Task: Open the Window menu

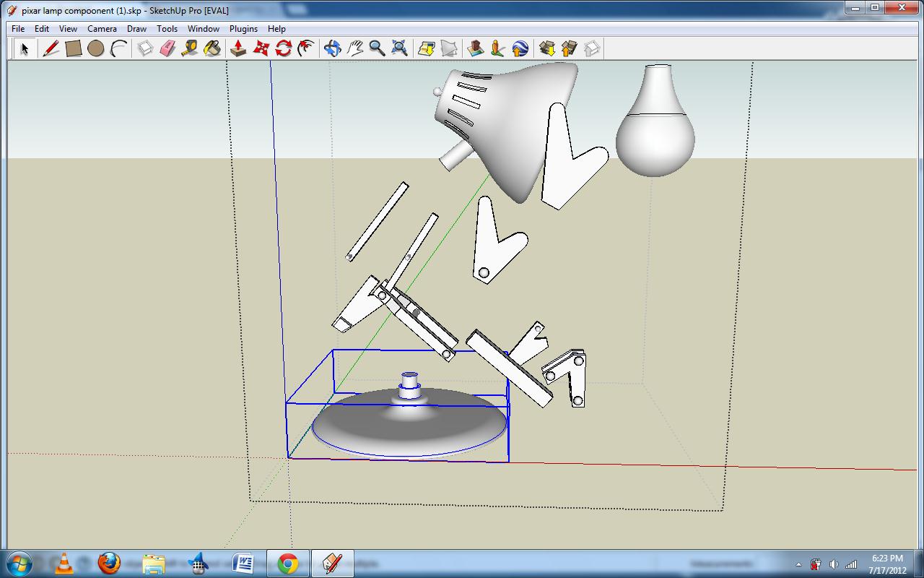Action: [x=204, y=29]
